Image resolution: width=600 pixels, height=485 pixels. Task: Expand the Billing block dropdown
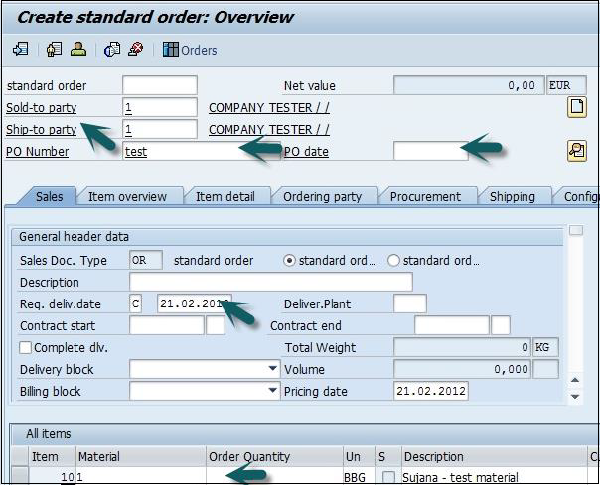272,391
